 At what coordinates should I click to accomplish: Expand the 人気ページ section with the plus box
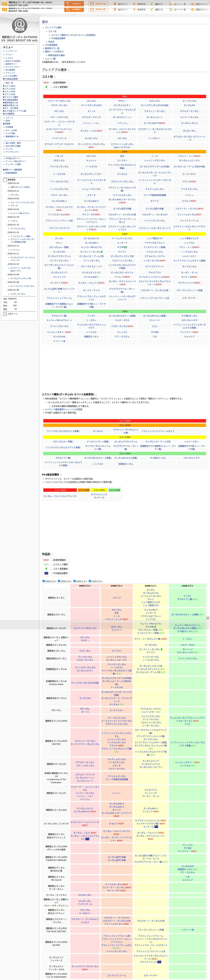click(x=5, y=314)
